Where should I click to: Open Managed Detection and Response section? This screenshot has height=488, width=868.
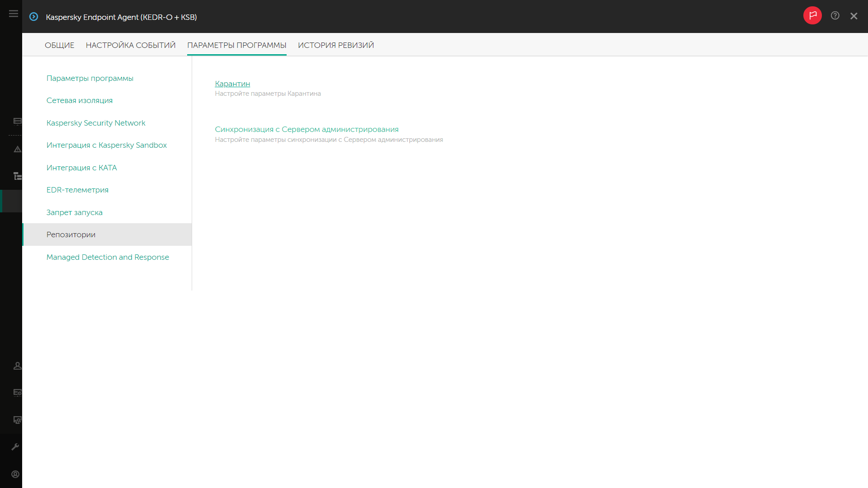point(108,257)
